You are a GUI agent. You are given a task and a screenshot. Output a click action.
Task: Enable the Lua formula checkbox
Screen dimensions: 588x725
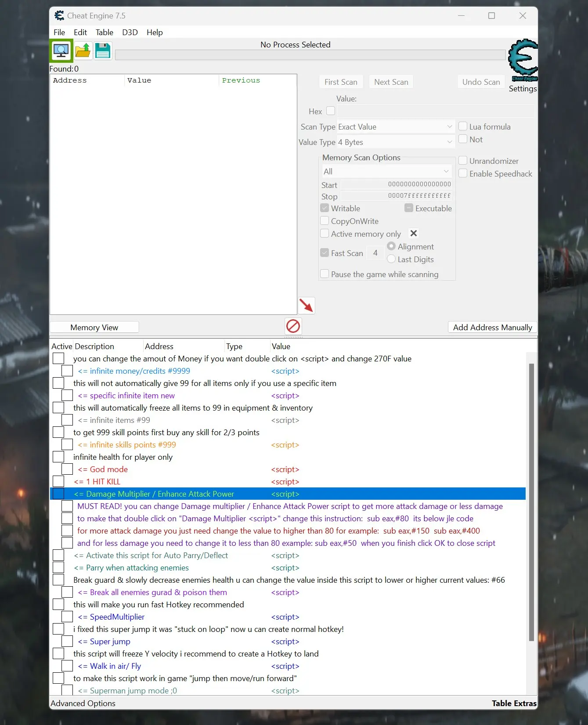tap(462, 126)
